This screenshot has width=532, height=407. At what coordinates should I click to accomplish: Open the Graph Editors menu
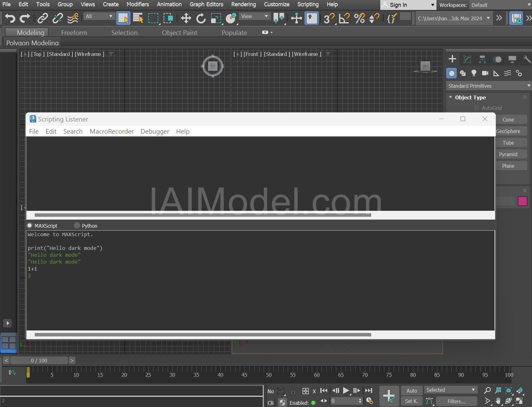tap(206, 4)
